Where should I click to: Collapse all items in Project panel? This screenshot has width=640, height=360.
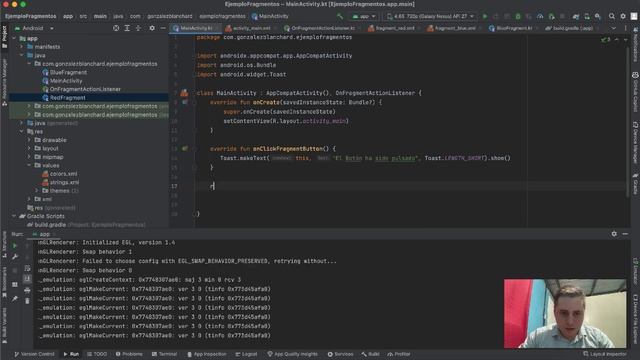(x=138, y=28)
